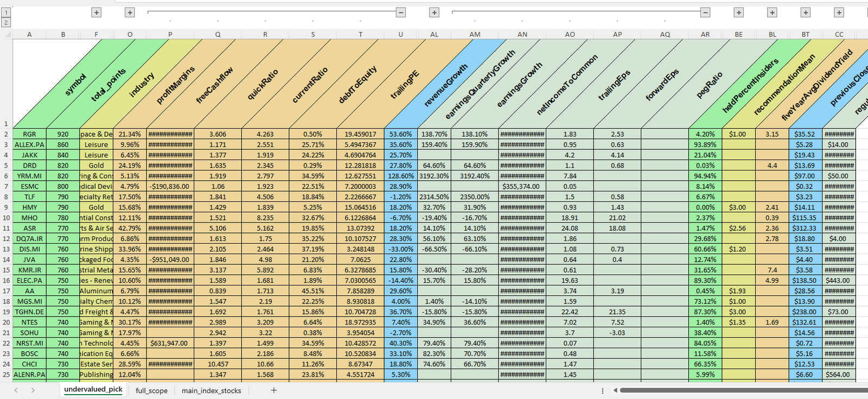Select the Publishing industry cell

coord(96,375)
